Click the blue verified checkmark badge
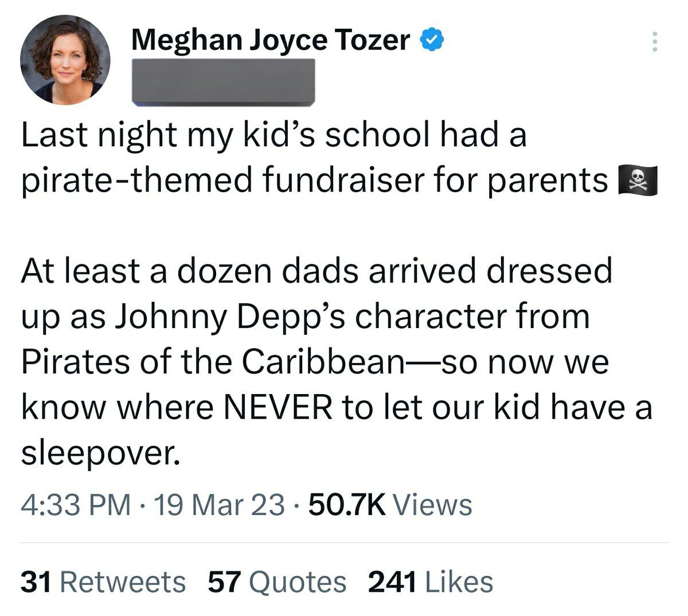 [433, 40]
